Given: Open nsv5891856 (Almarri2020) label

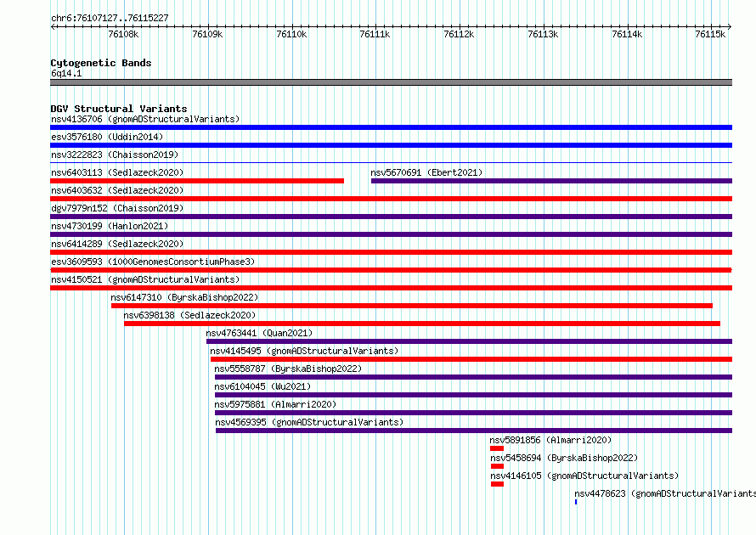Looking at the screenshot, I should coord(550,440).
